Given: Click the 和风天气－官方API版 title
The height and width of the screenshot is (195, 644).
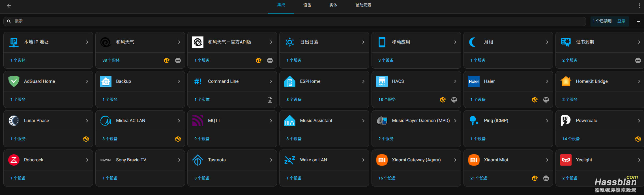Looking at the screenshot, I should click(229, 42).
